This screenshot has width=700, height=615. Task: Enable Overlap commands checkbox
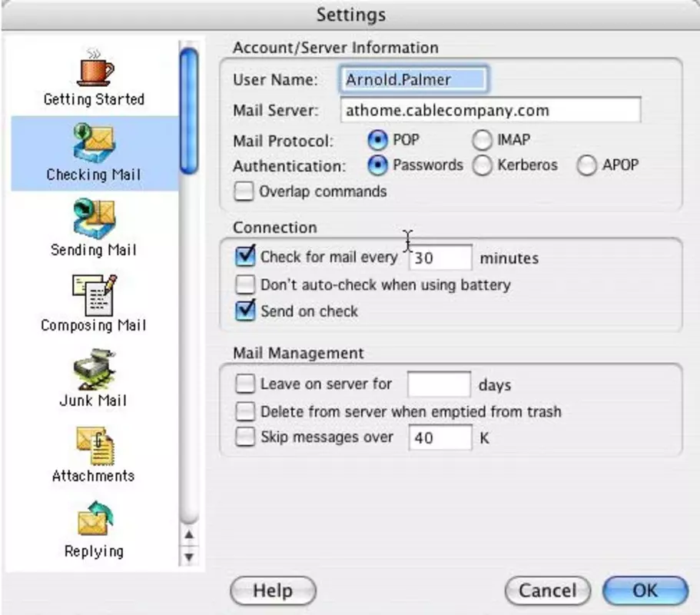click(x=244, y=191)
